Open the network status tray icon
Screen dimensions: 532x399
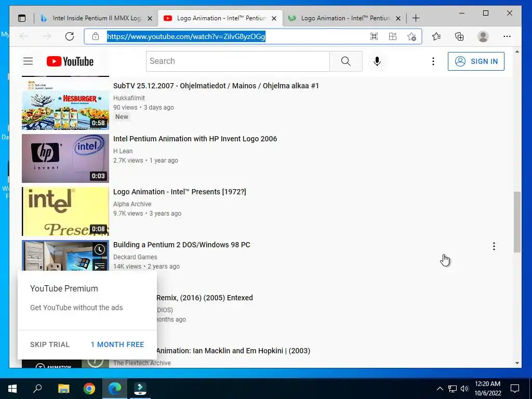tap(453, 389)
